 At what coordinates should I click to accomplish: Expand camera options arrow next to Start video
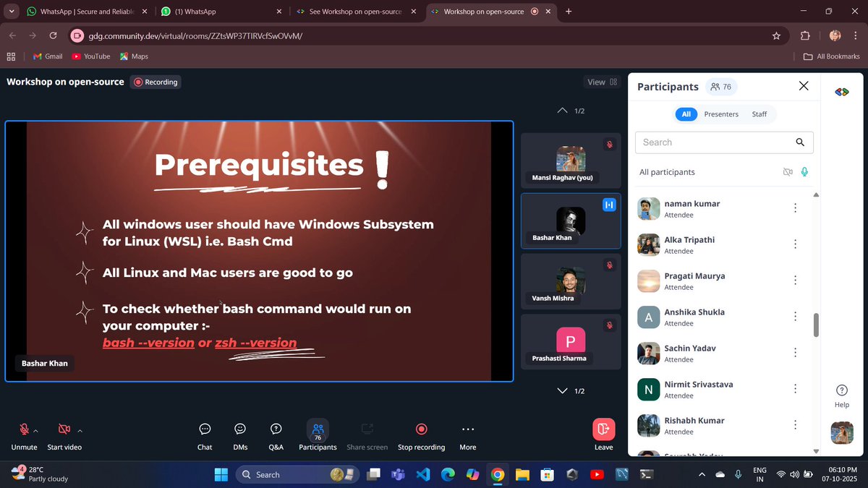click(x=80, y=431)
